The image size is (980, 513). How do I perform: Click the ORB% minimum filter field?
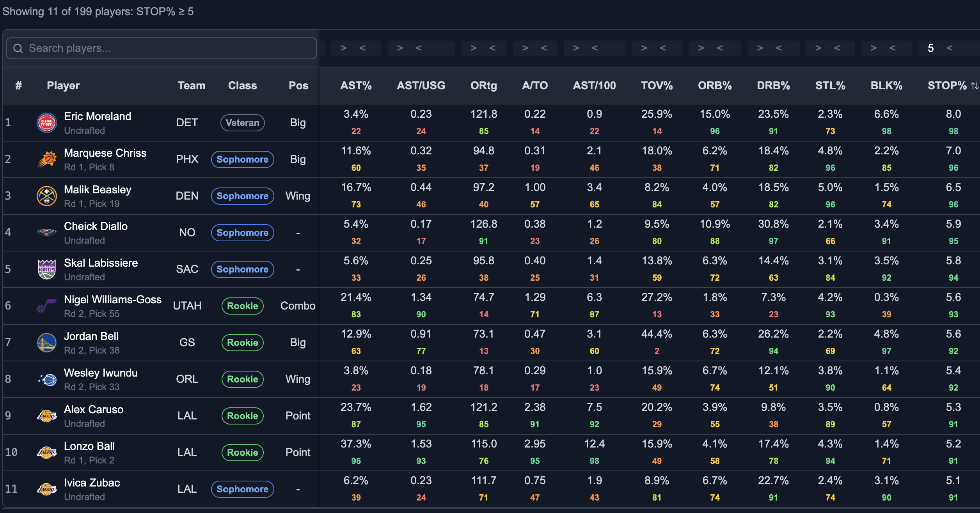click(x=701, y=48)
